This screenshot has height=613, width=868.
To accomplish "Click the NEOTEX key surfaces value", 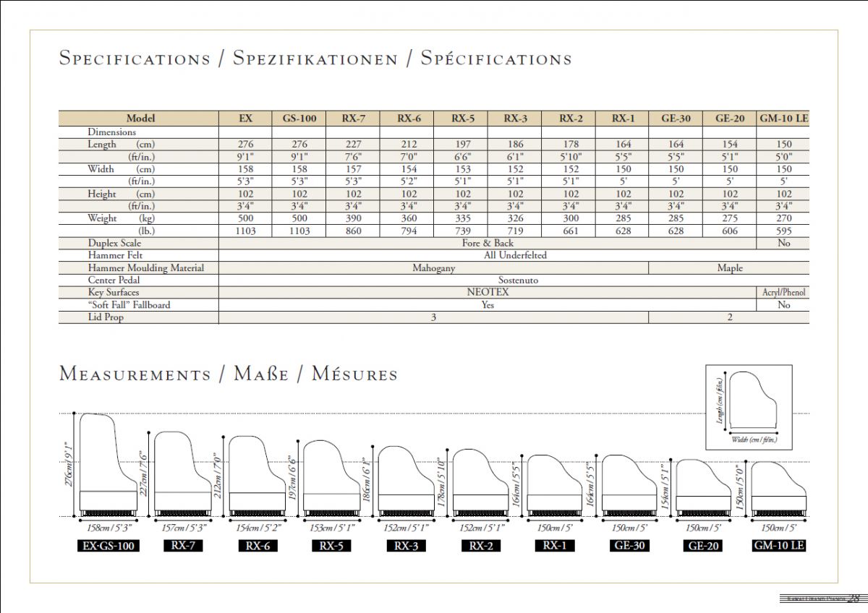I will [488, 292].
